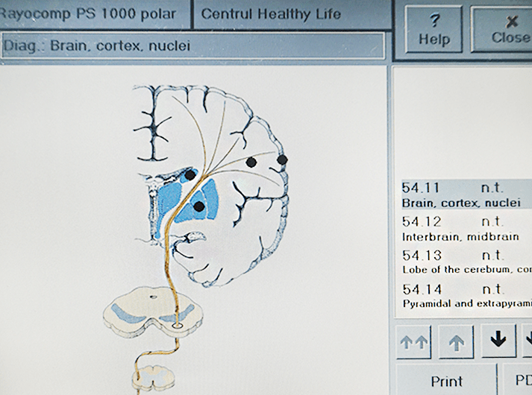The height and width of the screenshot is (395, 532).
Task: Click the Diag. Brain, cortex, nuclei field
Action: point(193,45)
